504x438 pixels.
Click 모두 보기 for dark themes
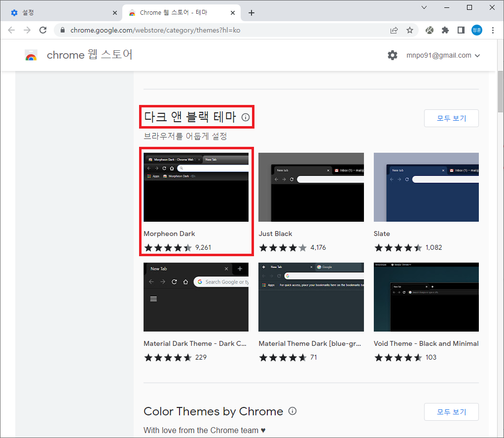(x=451, y=118)
